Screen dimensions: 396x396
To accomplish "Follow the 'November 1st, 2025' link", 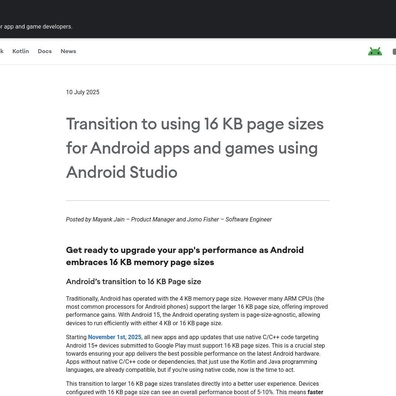I will [115, 337].
